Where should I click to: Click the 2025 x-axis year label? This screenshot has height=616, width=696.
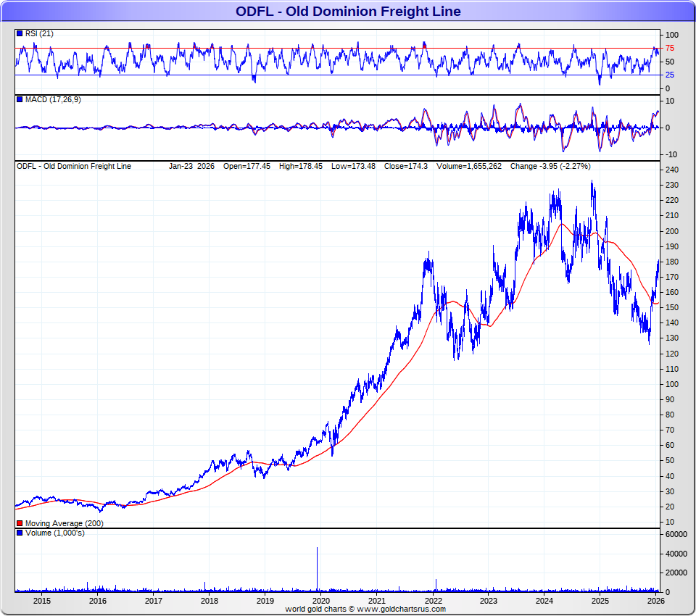(x=600, y=601)
